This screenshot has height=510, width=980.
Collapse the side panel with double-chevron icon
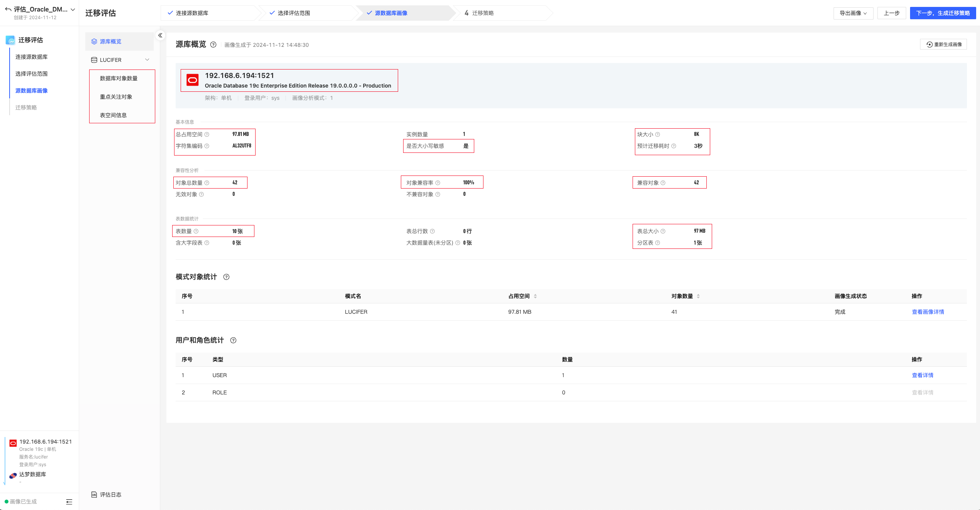pyautogui.click(x=160, y=35)
